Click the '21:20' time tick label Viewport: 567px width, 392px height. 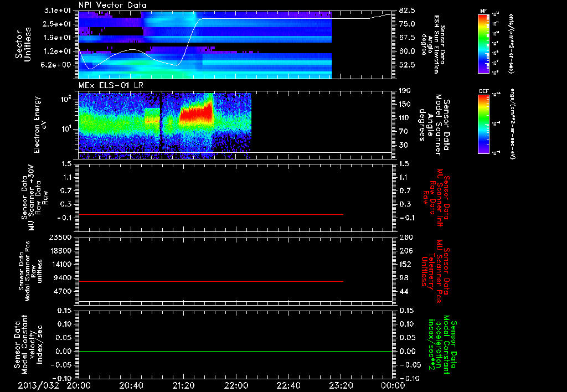click(x=184, y=385)
